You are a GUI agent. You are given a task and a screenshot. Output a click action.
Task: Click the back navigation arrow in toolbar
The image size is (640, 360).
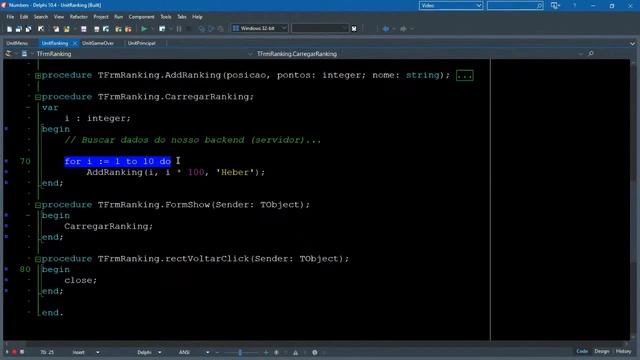pyautogui.click(x=386, y=29)
